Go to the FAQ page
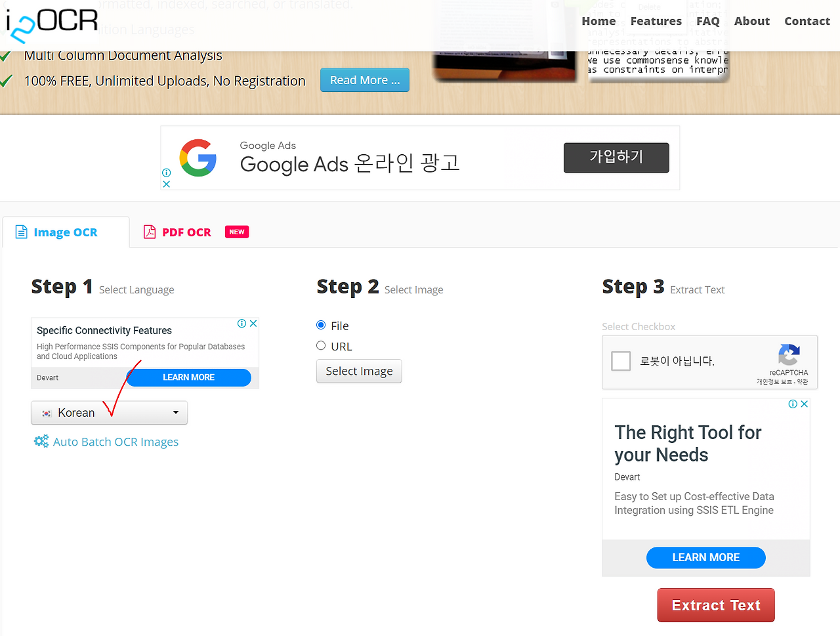The width and height of the screenshot is (840, 636). point(707,21)
